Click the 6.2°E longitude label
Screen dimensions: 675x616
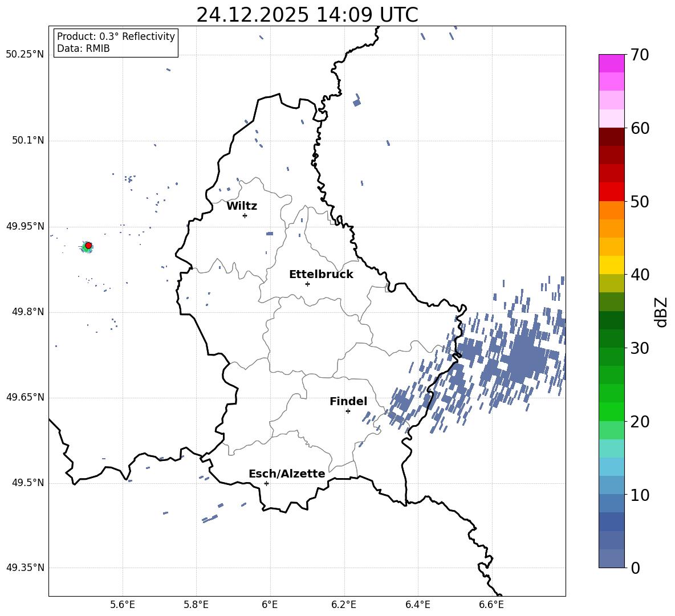(x=344, y=605)
